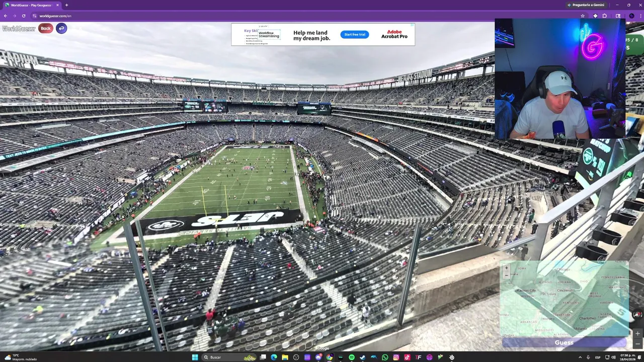The image size is (644, 362).
Task: Click the round return-arrow icon beside Back
Action: click(x=61, y=28)
